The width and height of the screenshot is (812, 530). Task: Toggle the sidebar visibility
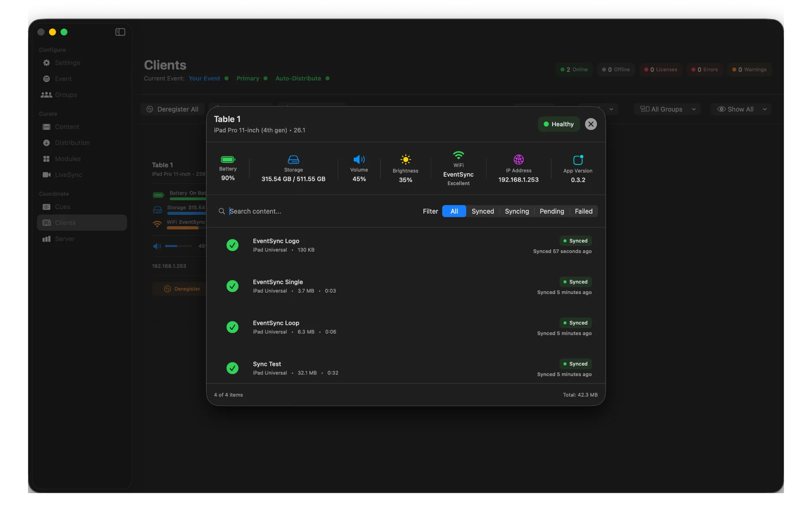point(120,32)
